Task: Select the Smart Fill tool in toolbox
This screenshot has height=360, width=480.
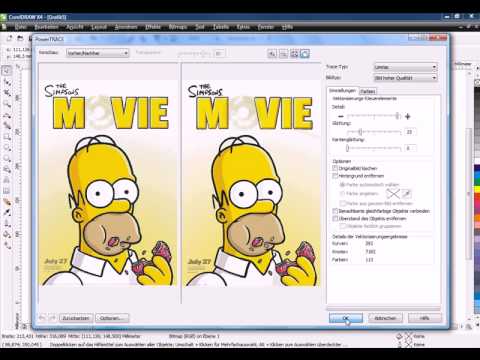Action: [7, 125]
